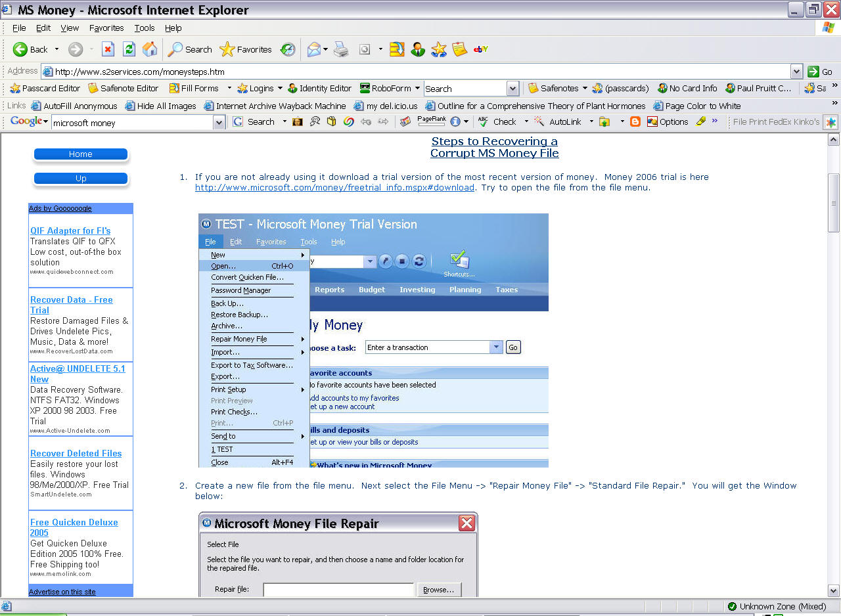Click the spell Check button
Screen dimensions: 841x616
click(x=498, y=121)
